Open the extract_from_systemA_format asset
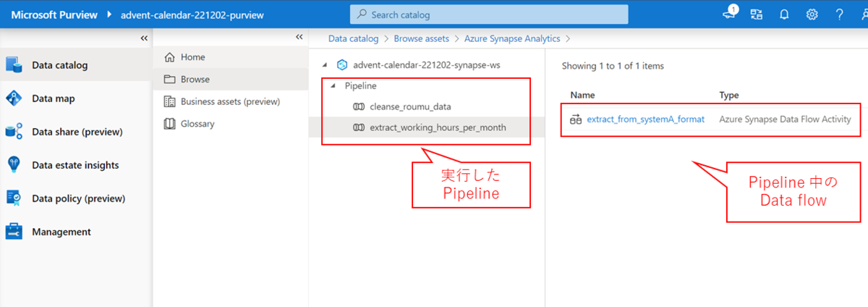The image size is (868, 307). click(x=645, y=119)
